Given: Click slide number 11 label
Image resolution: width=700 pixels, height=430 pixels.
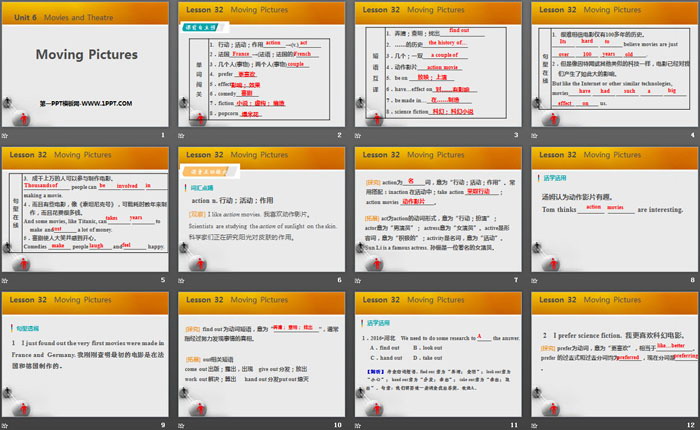Looking at the screenshot, I should click(514, 425).
